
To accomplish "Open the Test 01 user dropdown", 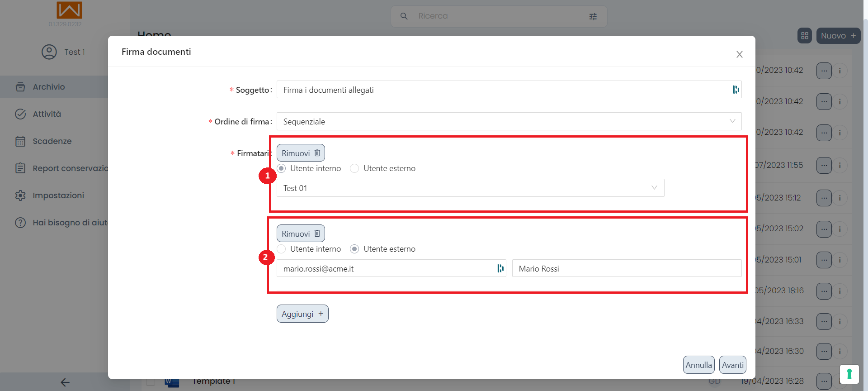I will coord(470,188).
